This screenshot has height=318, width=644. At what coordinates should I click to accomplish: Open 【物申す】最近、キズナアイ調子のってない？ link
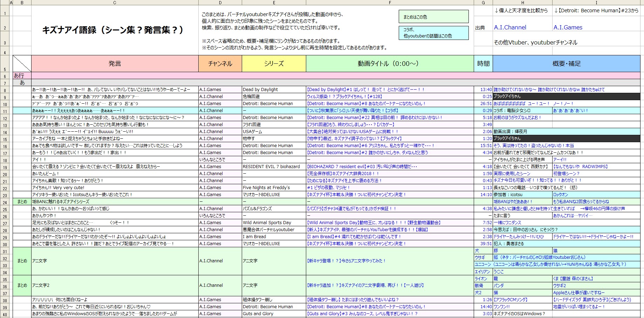click(354, 139)
